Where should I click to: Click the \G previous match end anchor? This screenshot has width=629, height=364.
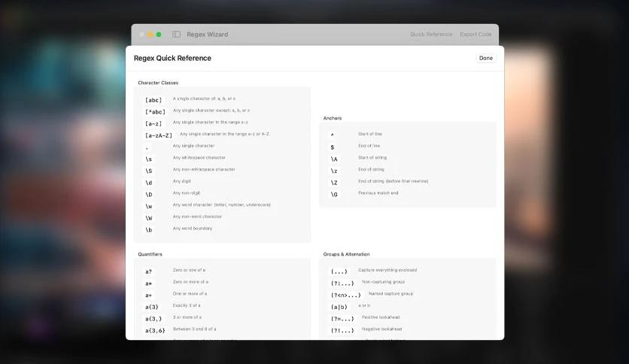334,195
